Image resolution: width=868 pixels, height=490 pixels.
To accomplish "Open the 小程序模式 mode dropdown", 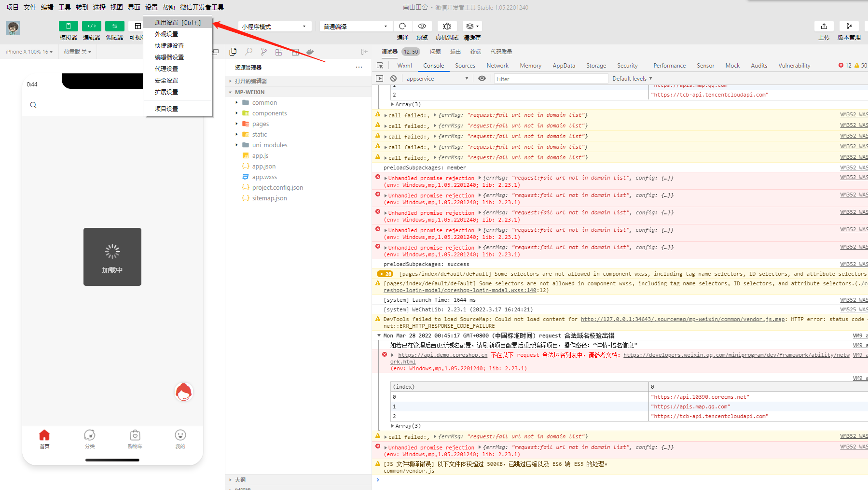I will (274, 26).
